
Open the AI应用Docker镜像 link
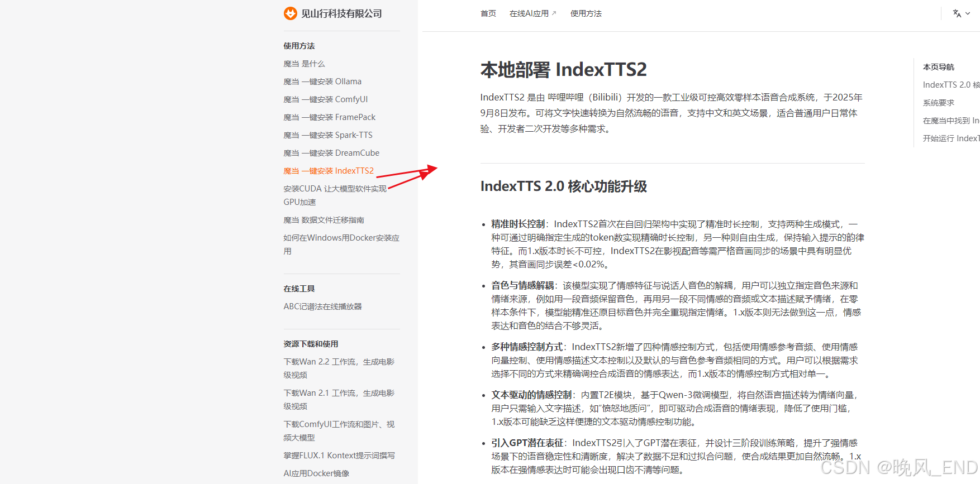click(x=316, y=473)
